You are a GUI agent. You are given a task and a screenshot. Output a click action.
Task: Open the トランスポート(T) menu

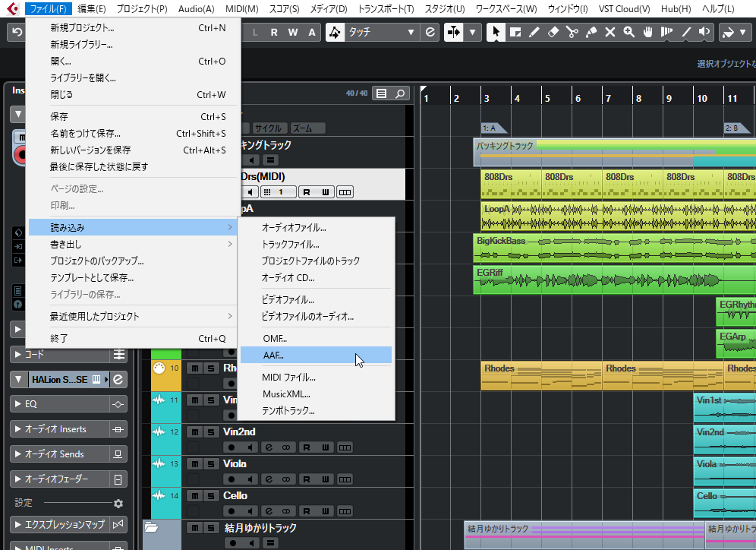coord(386,8)
